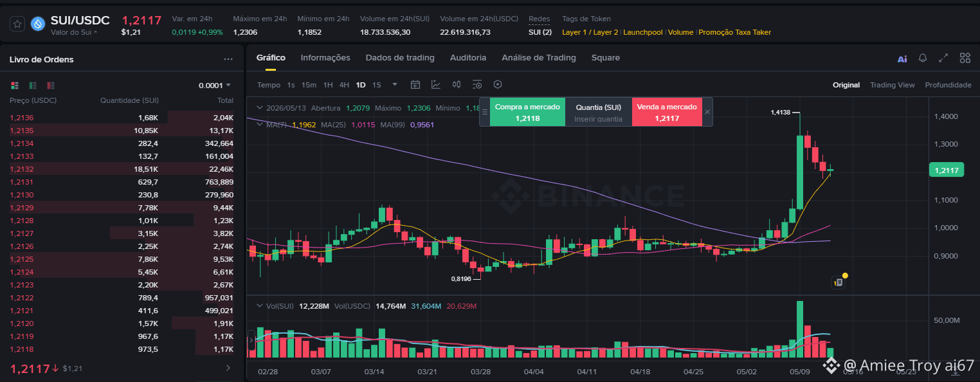The height and width of the screenshot is (382, 980).
Task: Open the Análise de Trading tab
Action: click(x=539, y=57)
